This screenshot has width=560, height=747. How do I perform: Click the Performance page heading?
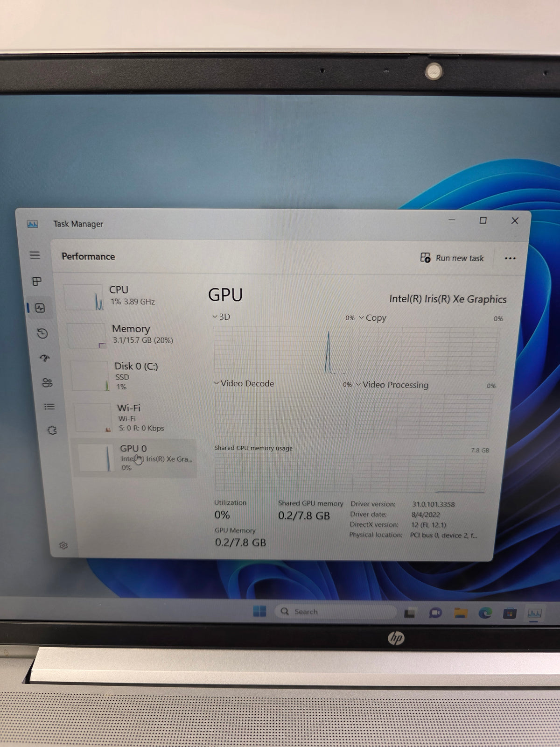click(x=88, y=256)
